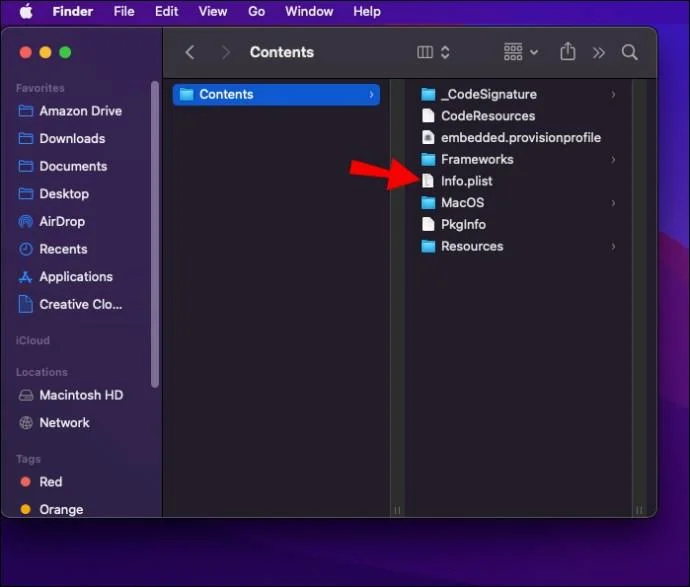Click the Downloads folder icon in sidebar
Image resolution: width=690 pixels, height=587 pixels.
[26, 139]
